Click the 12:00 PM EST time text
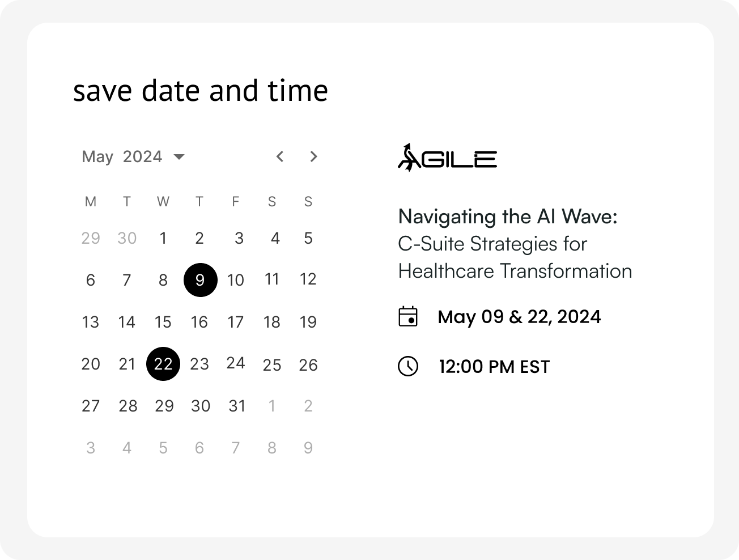 tap(494, 367)
